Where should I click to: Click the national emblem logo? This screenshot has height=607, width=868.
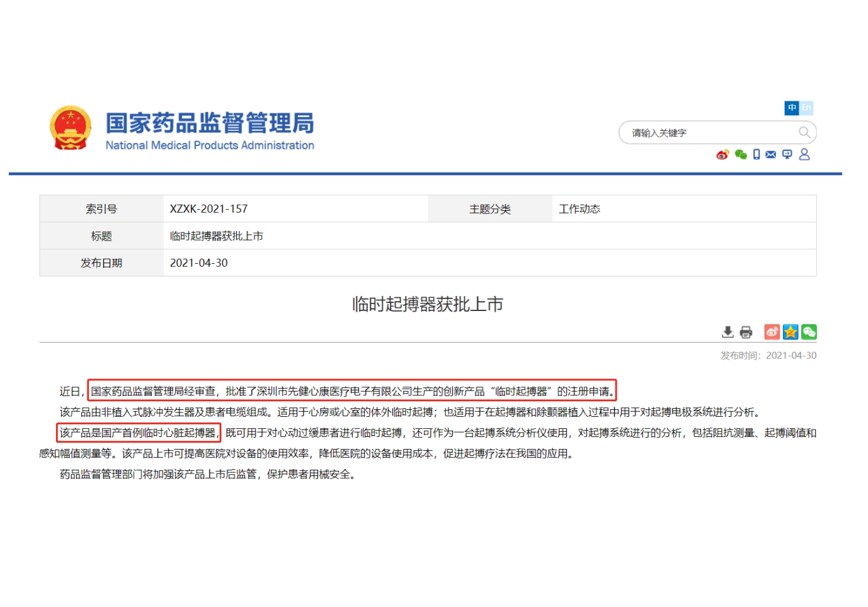click(71, 128)
